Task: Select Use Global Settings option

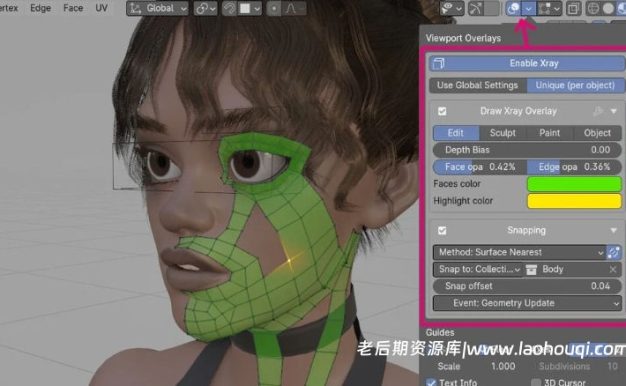Action: (477, 85)
